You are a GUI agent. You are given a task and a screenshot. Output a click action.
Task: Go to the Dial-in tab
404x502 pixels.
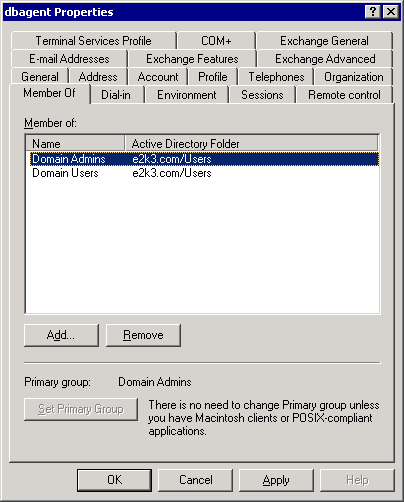[x=116, y=95]
